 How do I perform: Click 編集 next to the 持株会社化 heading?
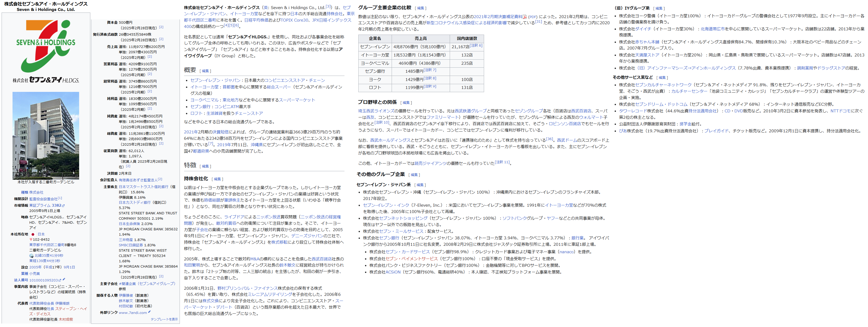click(x=217, y=179)
